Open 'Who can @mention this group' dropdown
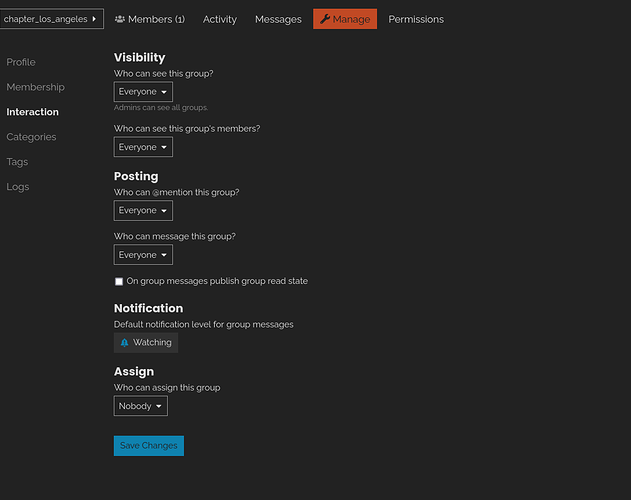631x500 pixels. pyautogui.click(x=143, y=211)
